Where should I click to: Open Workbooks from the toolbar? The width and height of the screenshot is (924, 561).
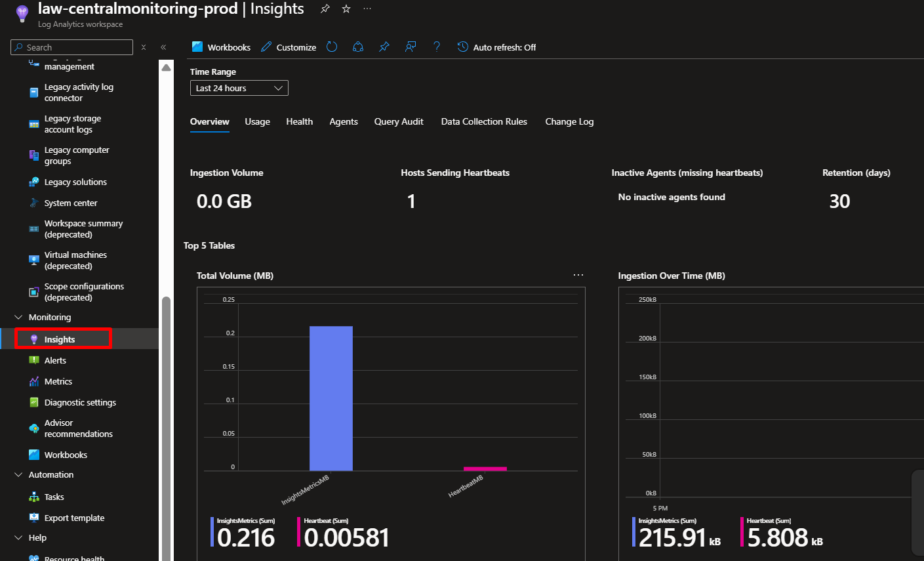(x=221, y=47)
